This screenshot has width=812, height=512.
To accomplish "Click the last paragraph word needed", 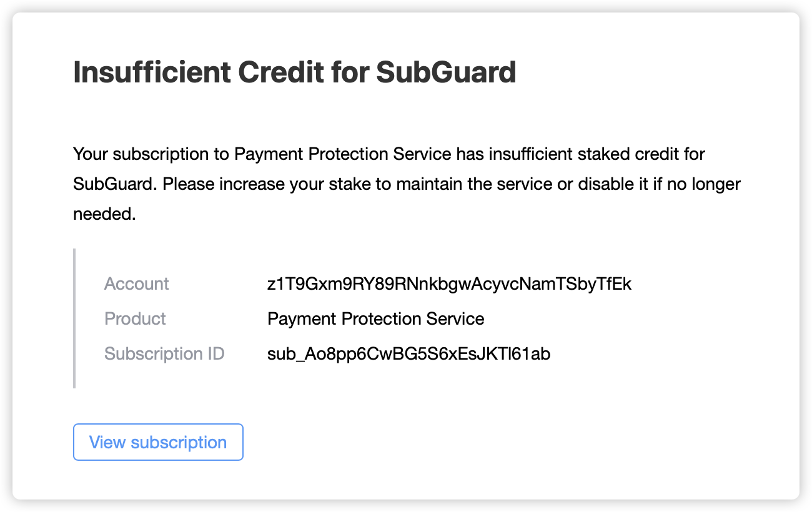I will coord(104,214).
